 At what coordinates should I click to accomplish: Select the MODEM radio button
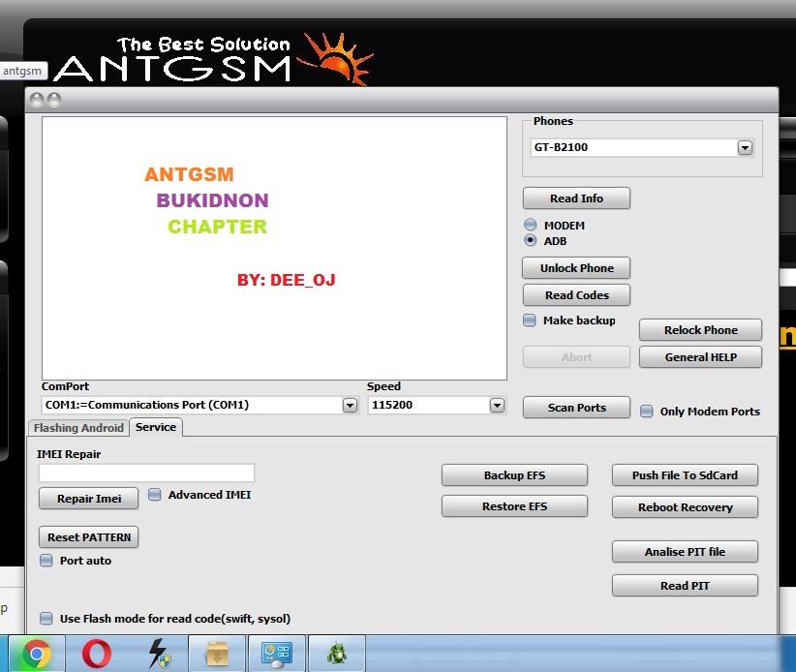click(531, 226)
